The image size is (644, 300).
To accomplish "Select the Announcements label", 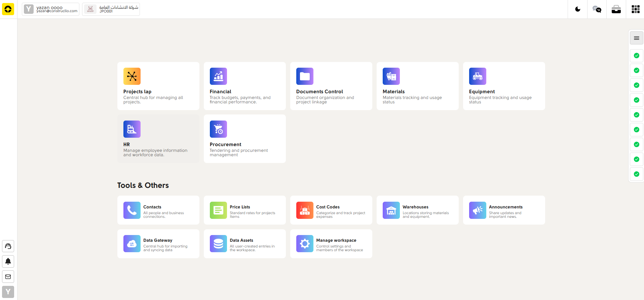I will coord(506,207).
